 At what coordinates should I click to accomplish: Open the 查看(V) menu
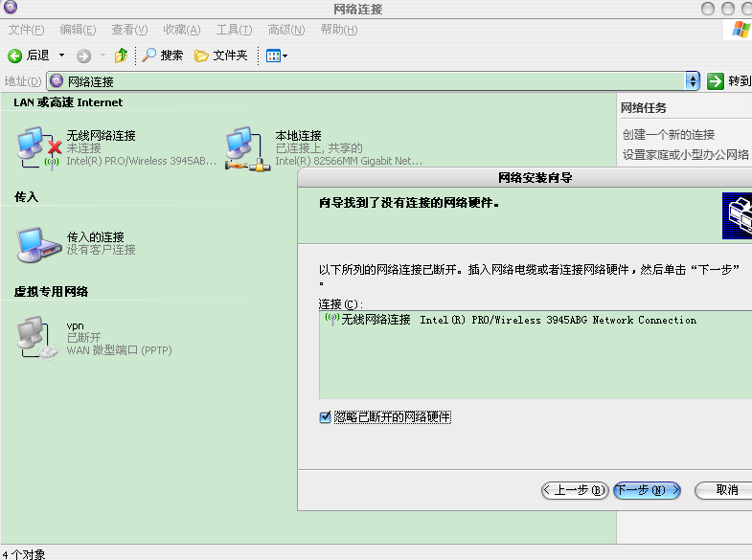129,30
